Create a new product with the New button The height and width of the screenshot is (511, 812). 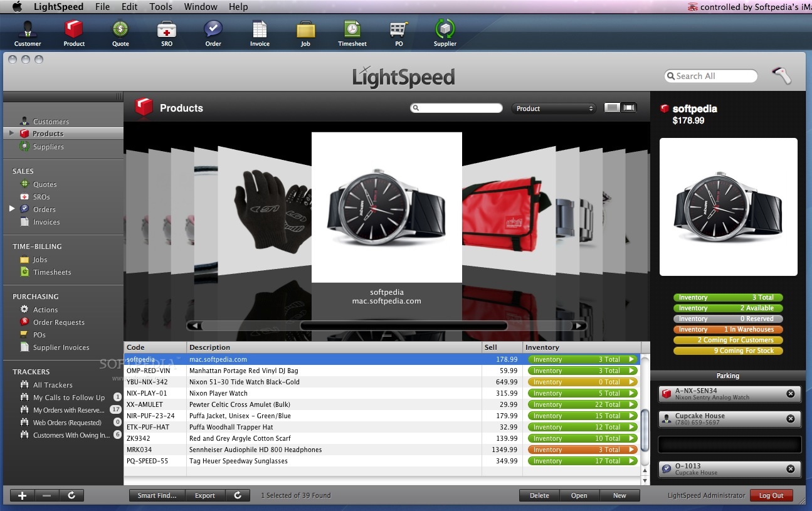(620, 495)
